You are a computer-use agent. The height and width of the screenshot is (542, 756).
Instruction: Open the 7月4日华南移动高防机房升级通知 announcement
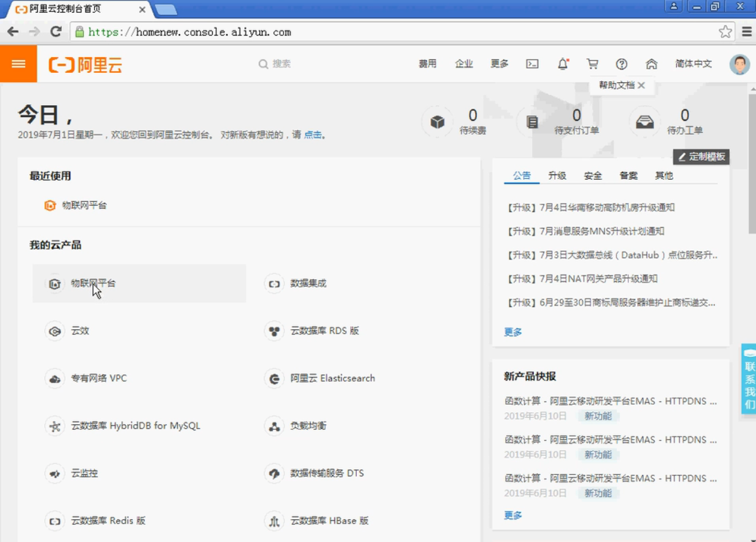click(591, 208)
